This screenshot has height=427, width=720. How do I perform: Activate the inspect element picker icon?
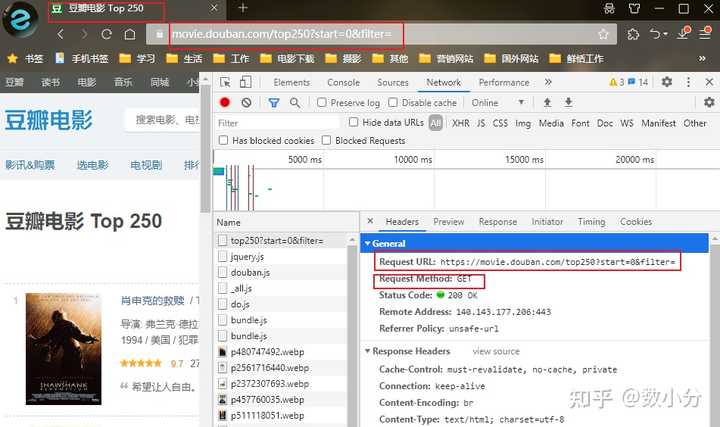(225, 82)
